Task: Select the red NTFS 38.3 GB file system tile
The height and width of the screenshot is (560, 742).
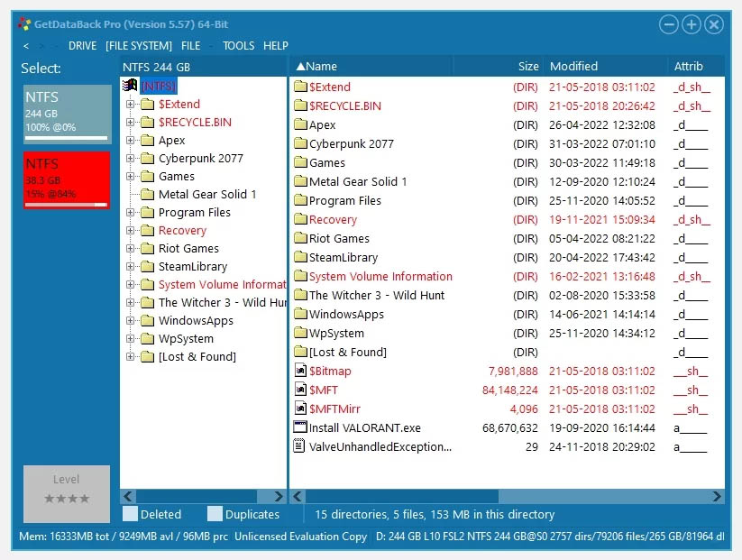Action: (x=67, y=180)
